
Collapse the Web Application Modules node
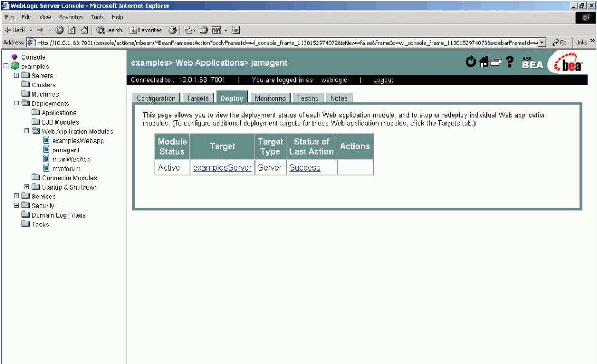pyautogui.click(x=27, y=131)
